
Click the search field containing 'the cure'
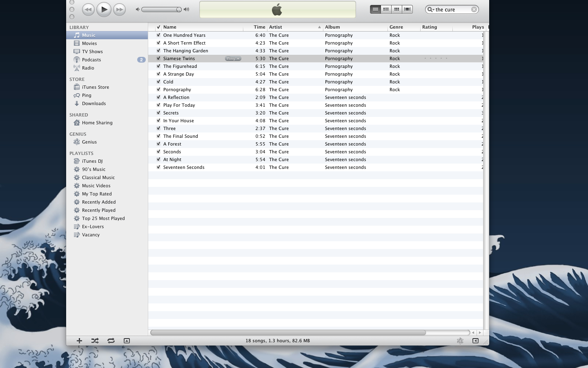(x=452, y=9)
